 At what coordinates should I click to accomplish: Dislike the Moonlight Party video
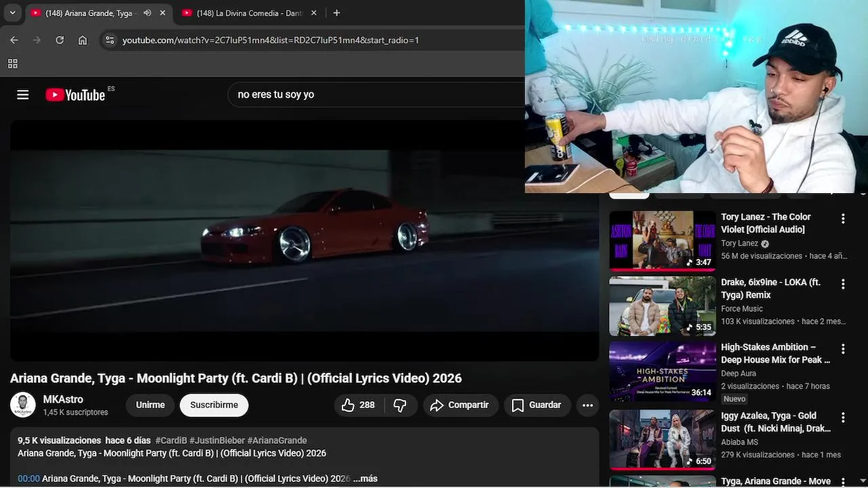point(400,405)
